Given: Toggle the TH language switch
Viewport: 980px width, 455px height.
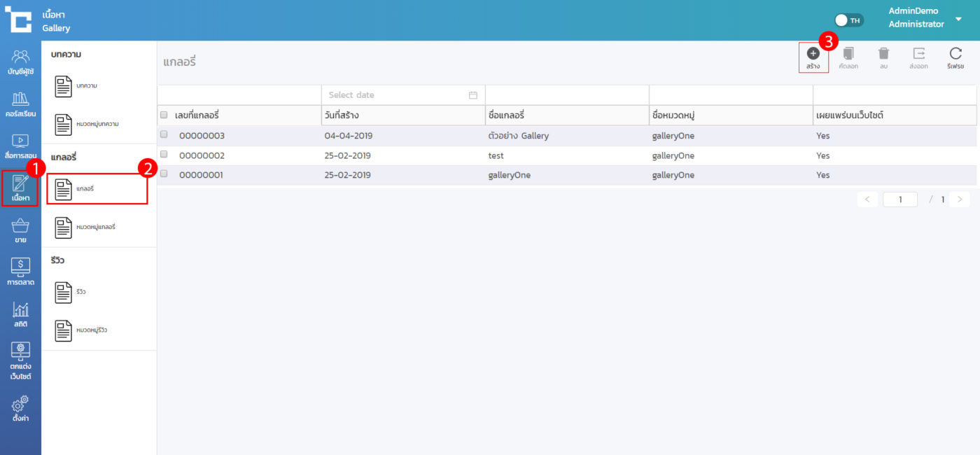Looking at the screenshot, I should (849, 20).
